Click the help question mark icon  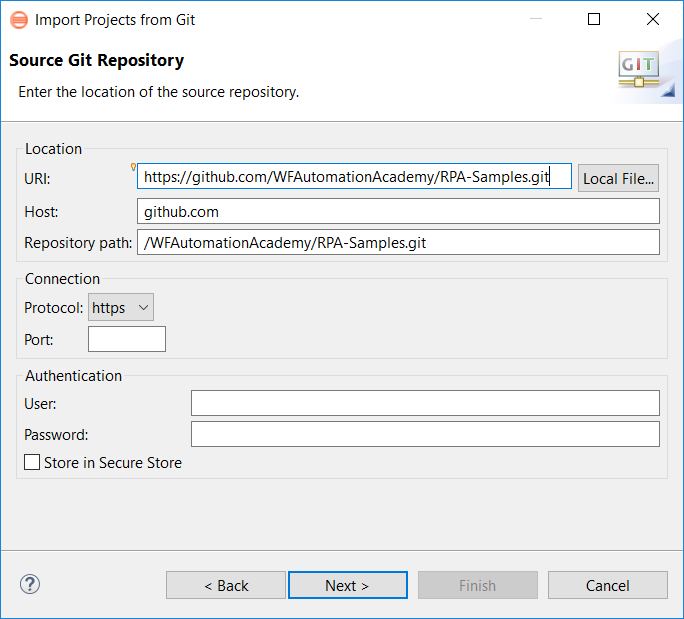30,584
